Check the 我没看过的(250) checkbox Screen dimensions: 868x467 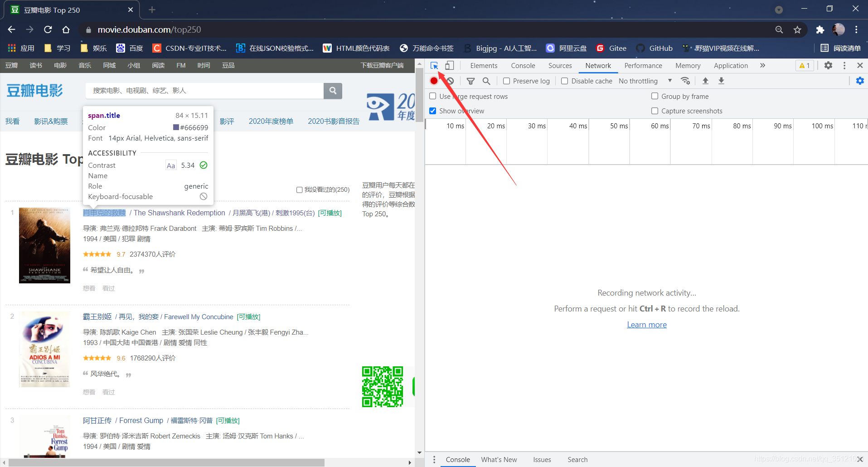coord(299,190)
